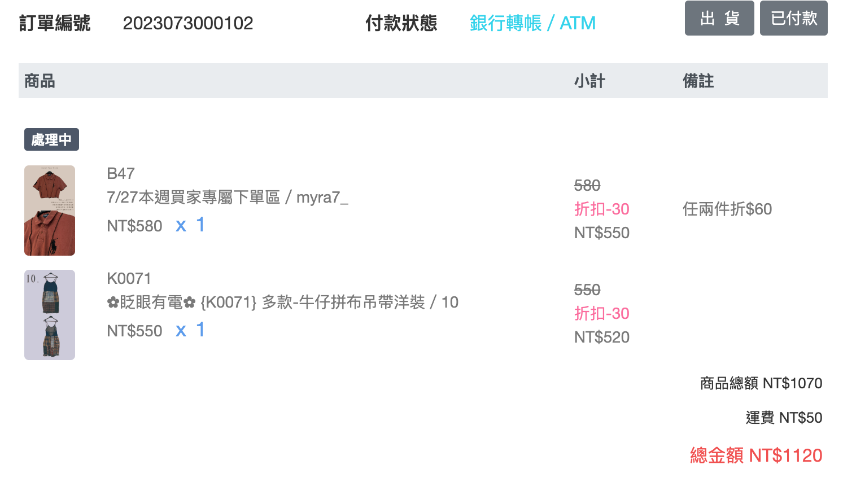Click the 已付款 paid button
Screen dimensions: 843x504
[x=793, y=19]
